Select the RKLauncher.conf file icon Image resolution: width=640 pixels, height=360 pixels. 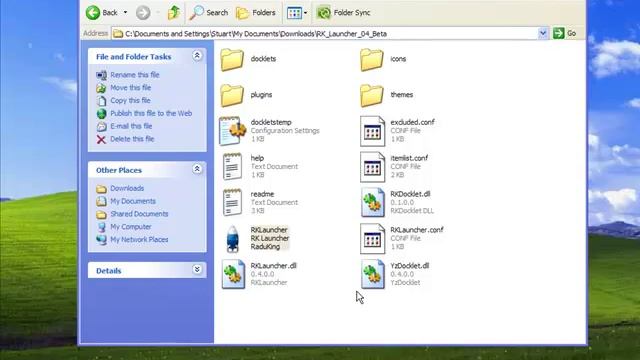(372, 239)
